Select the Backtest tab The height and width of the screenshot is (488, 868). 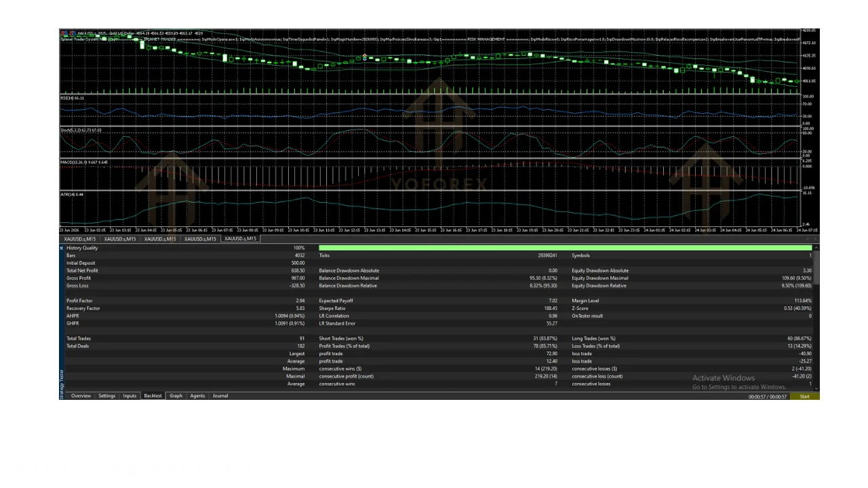tap(153, 396)
